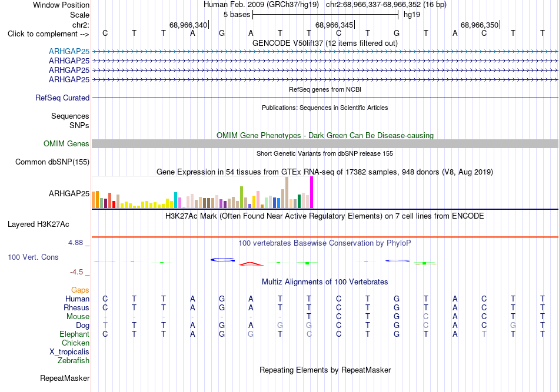
Task: Click 'Repeating Elements by RepeatMasker' title
Action: point(325,370)
